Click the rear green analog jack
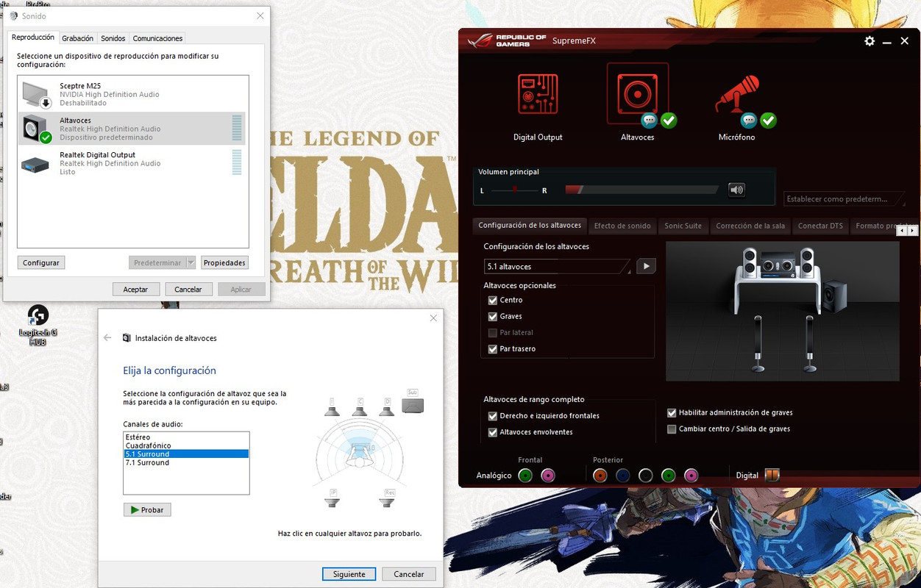Image resolution: width=921 pixels, height=588 pixels. click(x=669, y=476)
